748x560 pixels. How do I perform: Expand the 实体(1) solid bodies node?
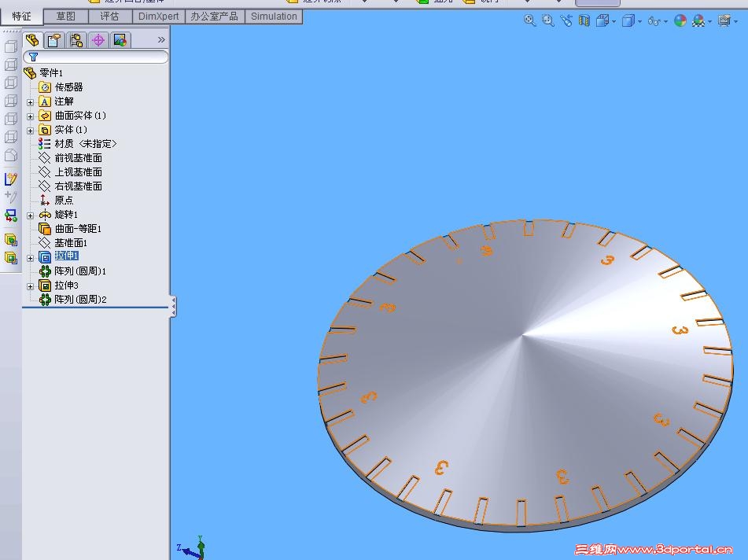pyautogui.click(x=30, y=131)
